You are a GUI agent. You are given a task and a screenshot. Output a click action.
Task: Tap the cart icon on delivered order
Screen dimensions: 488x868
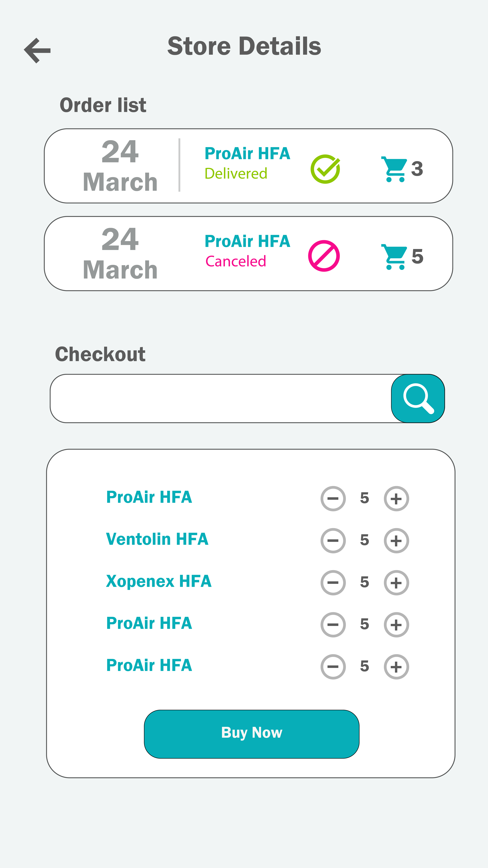click(394, 169)
